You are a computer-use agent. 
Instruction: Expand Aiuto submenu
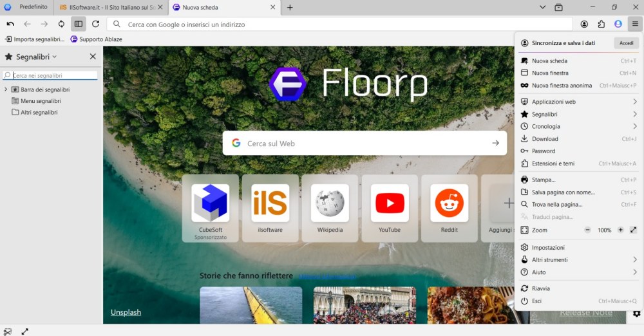tap(578, 272)
